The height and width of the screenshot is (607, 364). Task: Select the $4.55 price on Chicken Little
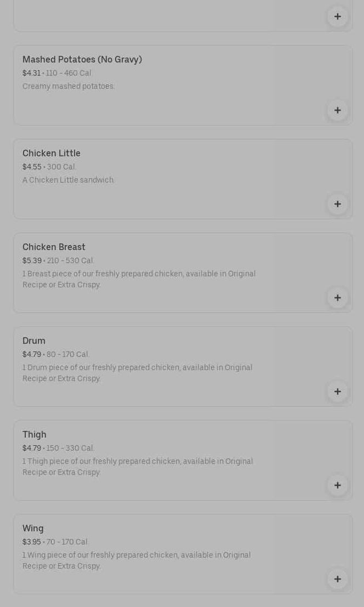click(x=32, y=167)
